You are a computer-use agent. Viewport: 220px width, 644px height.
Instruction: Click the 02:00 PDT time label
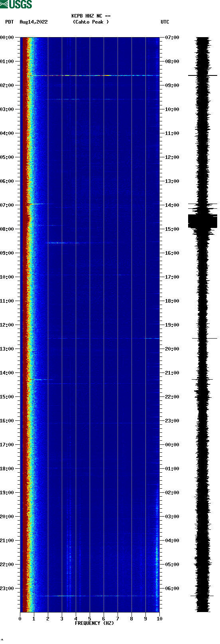(7, 85)
